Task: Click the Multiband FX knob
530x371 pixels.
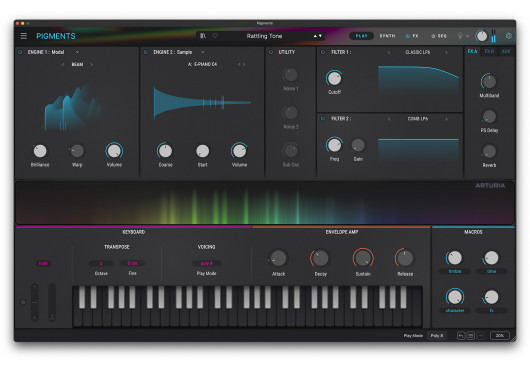Action: (x=489, y=81)
